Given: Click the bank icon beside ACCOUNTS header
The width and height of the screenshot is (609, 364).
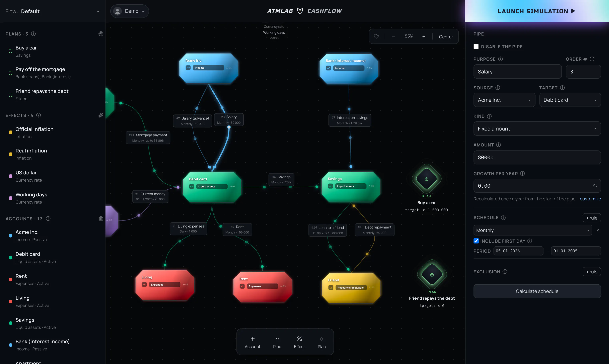Looking at the screenshot, I should [101, 219].
